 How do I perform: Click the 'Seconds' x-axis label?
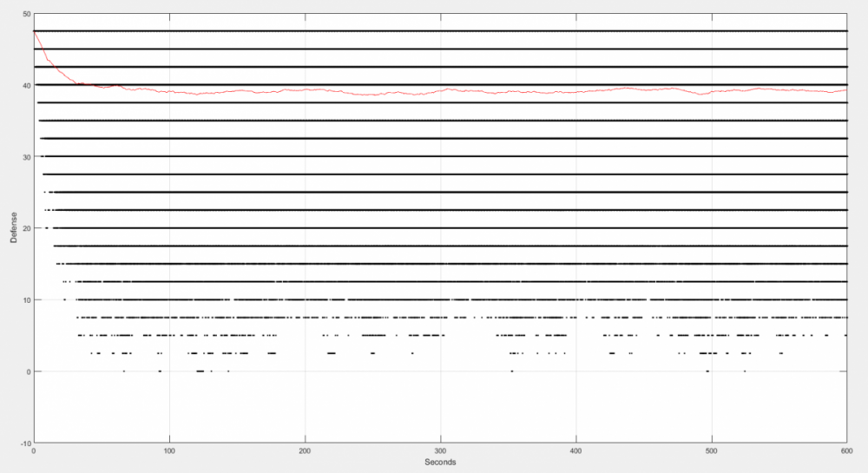click(x=440, y=463)
